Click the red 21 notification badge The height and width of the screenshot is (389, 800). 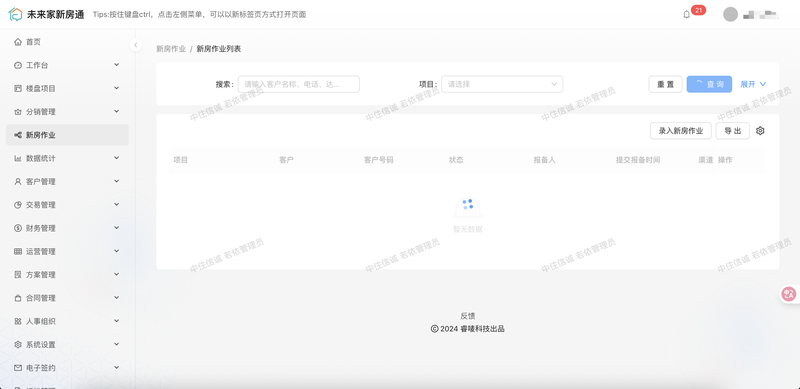[x=698, y=10]
